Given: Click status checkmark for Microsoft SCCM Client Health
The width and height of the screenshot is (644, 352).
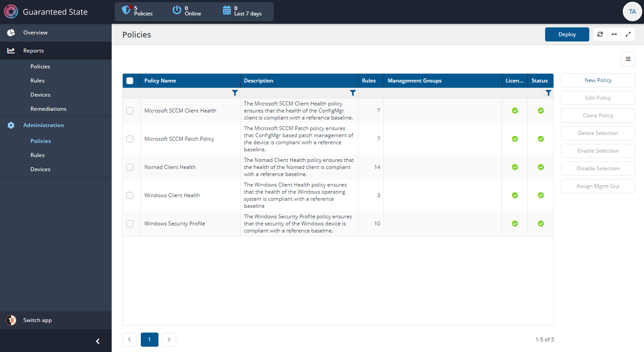Looking at the screenshot, I should pos(541,111).
